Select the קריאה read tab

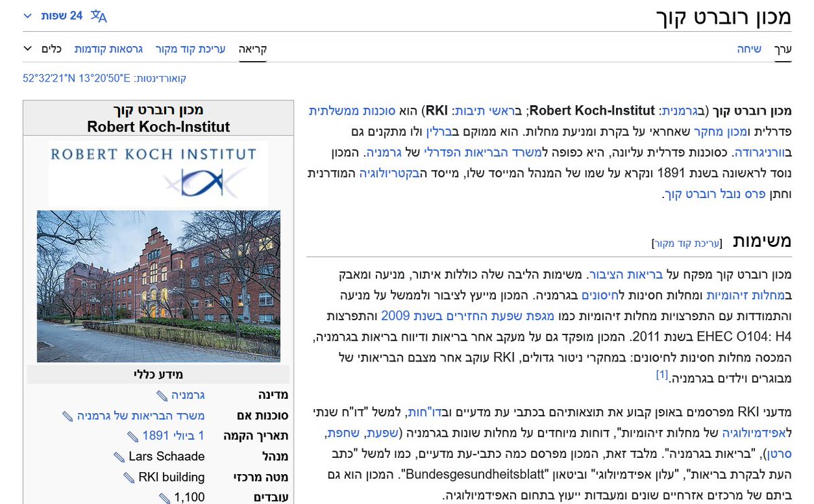(x=252, y=49)
